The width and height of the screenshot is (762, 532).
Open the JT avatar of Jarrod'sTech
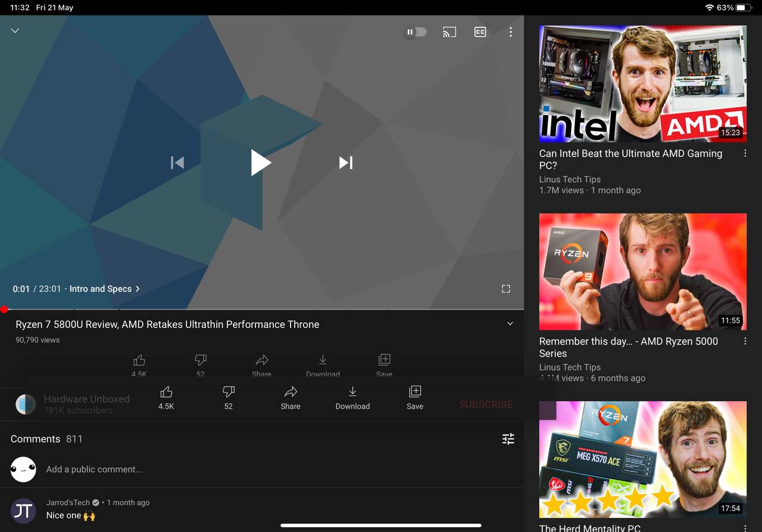click(23, 511)
